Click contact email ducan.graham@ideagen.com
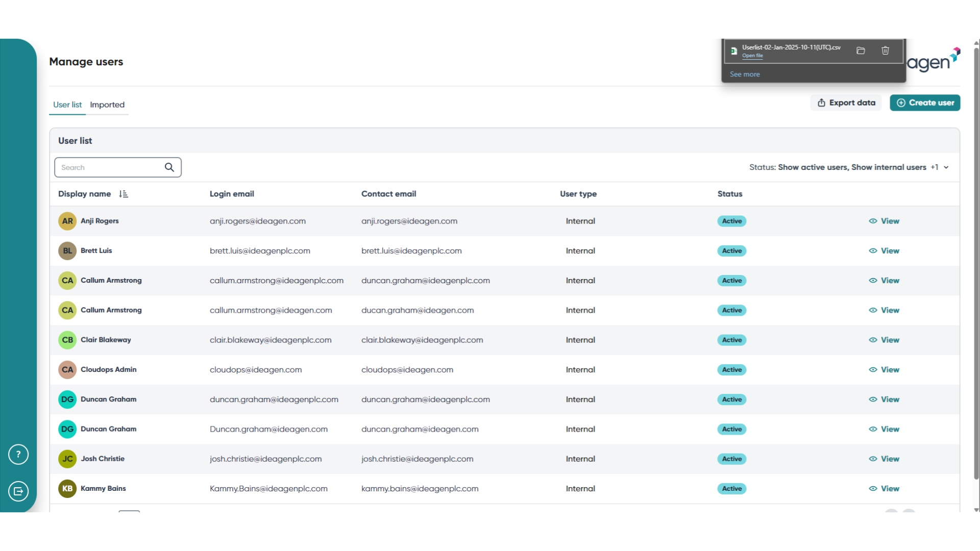This screenshot has height=551, width=980. 418,310
